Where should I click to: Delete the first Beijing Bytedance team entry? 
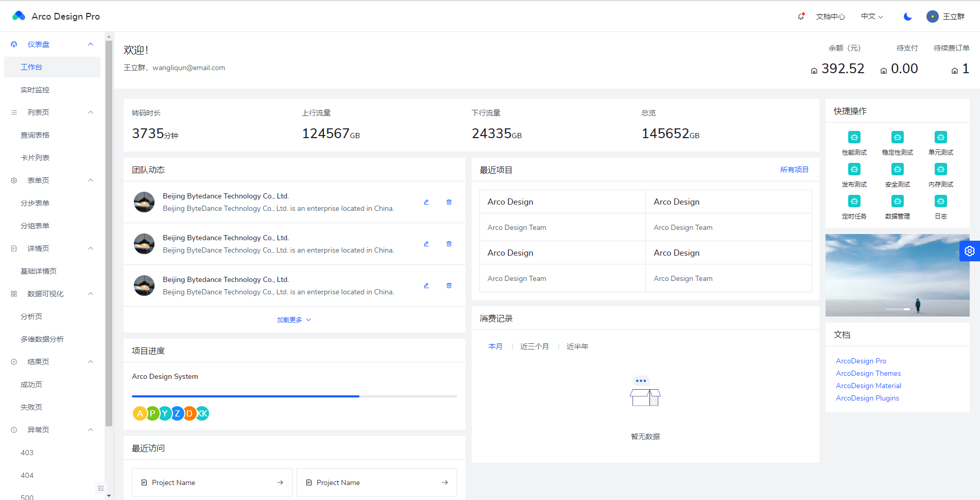point(449,202)
